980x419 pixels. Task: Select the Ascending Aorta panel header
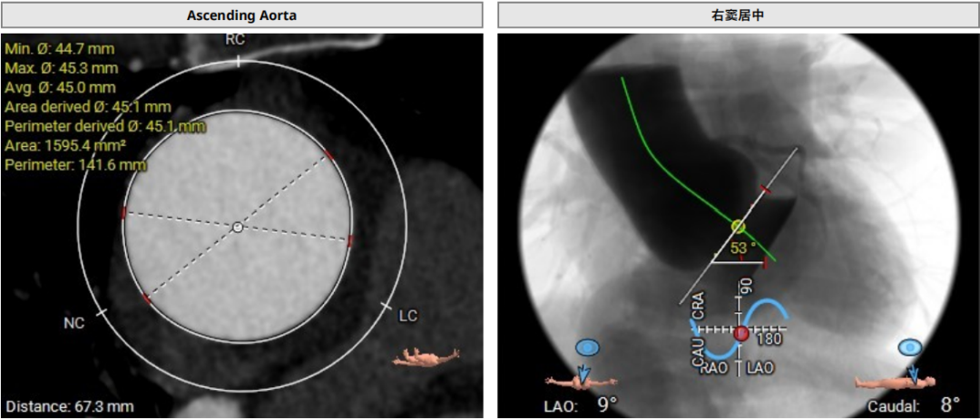pos(241,15)
